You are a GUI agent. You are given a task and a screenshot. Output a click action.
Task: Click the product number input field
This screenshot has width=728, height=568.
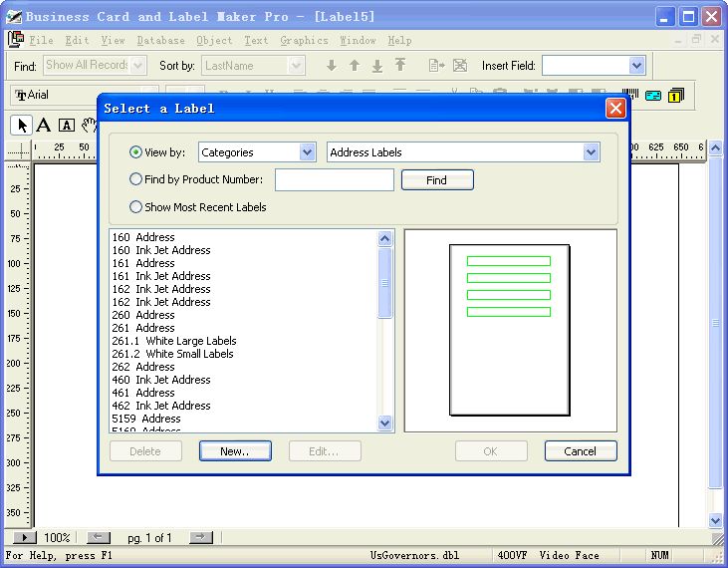pos(335,179)
